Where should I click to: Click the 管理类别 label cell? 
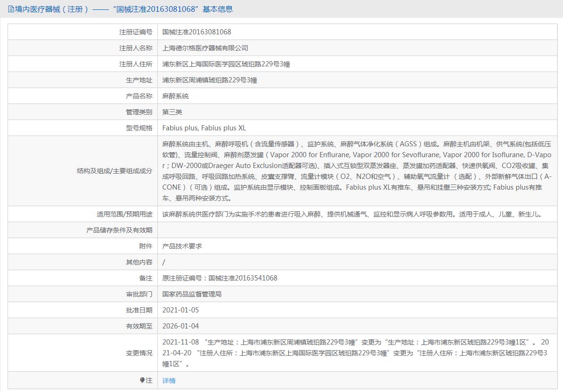point(82,112)
